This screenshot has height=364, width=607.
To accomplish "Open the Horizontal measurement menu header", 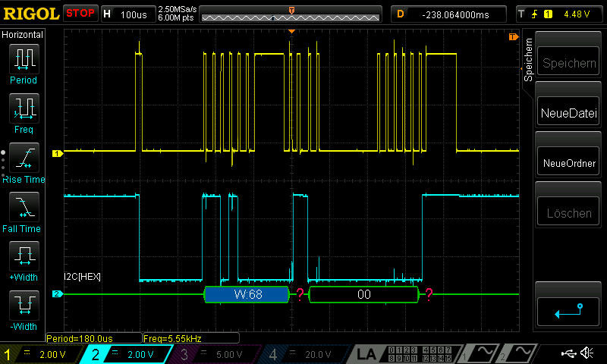I will point(23,35).
